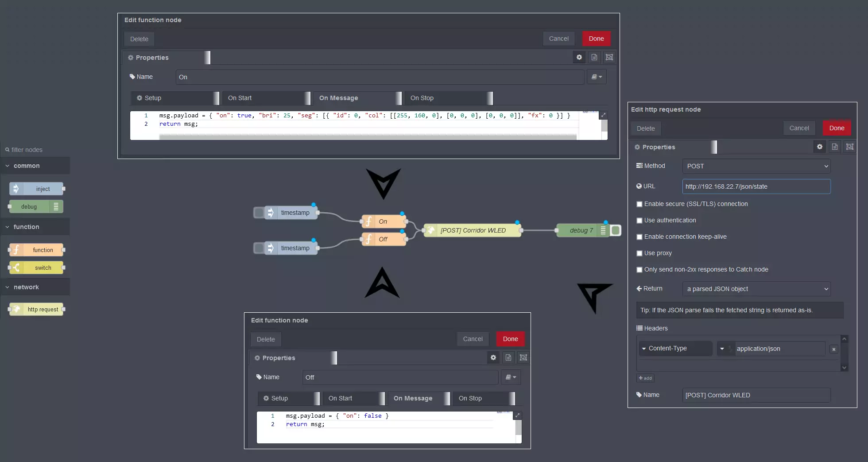
Task: Check Enable connection keep-alive
Action: pos(639,237)
